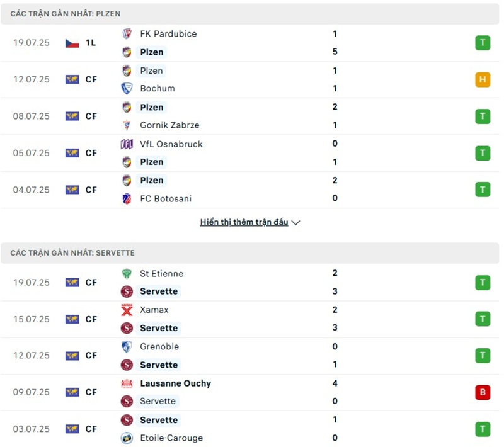This screenshot has height=447, width=504.
Task: Click the red B loss result badge
Action: point(483,392)
